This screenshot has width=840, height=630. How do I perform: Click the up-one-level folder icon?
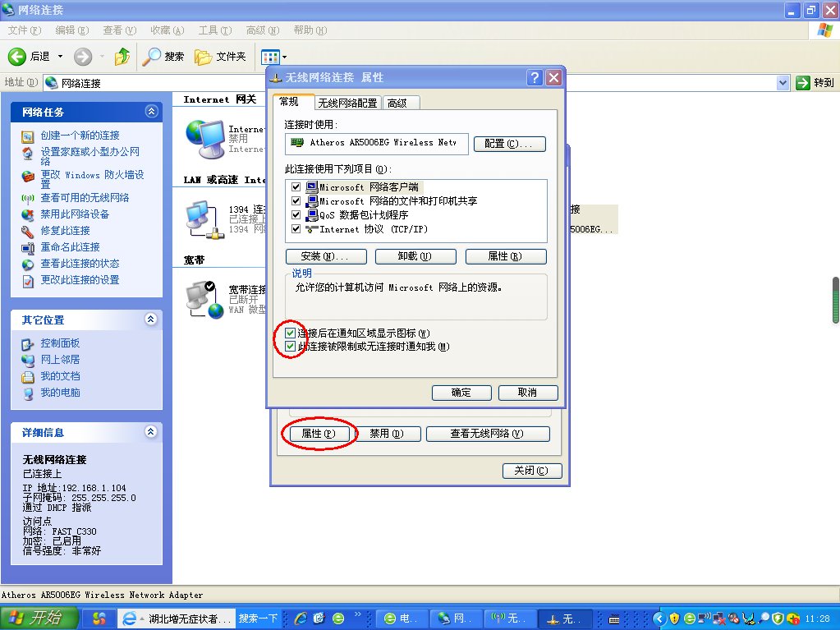(122, 57)
